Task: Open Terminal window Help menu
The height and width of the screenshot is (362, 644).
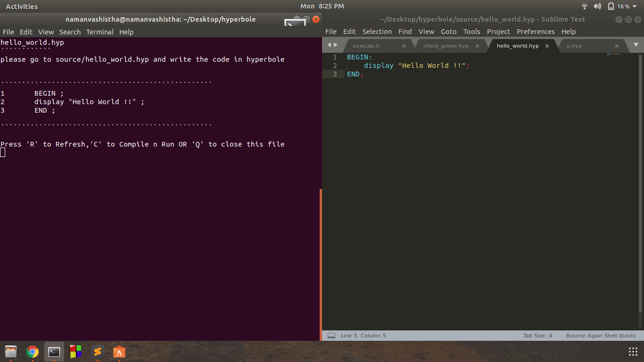Action: (x=126, y=32)
